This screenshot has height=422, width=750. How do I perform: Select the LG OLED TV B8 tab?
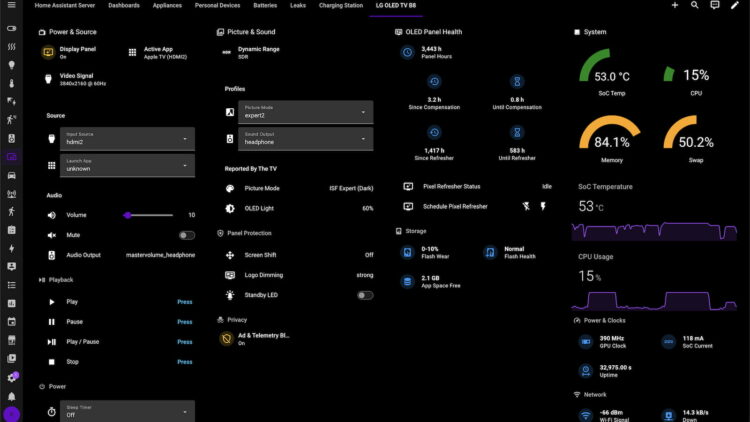(x=396, y=5)
